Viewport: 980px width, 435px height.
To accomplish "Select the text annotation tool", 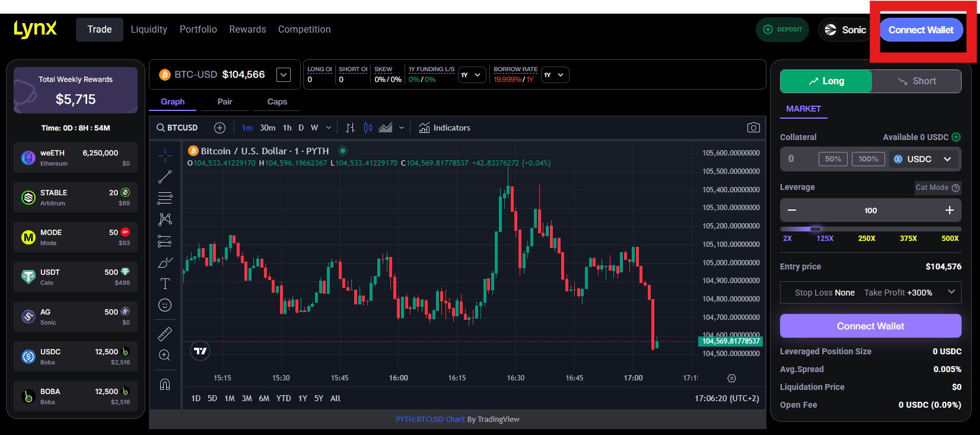I will (165, 284).
